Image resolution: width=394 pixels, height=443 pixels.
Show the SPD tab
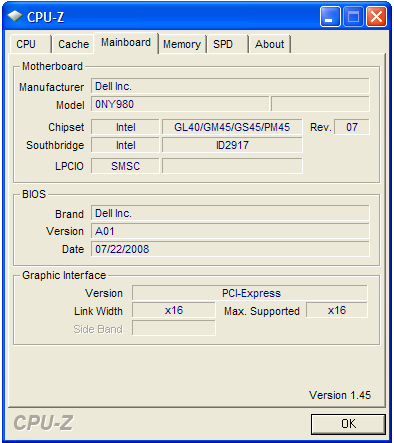pos(227,44)
